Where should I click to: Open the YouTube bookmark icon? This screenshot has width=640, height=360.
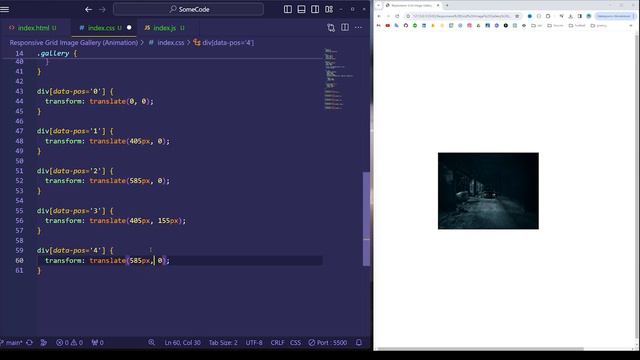[388, 25]
